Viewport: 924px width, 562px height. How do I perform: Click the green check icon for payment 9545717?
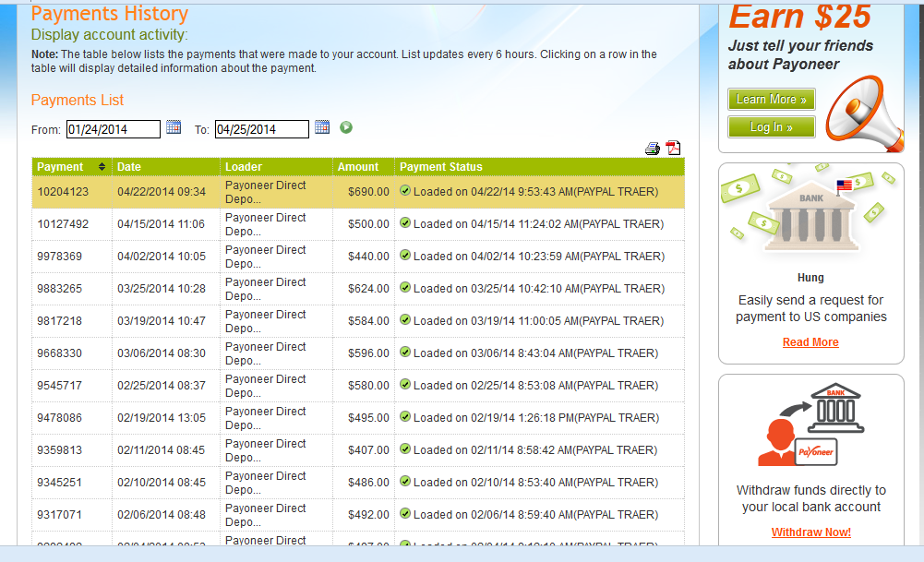pyautogui.click(x=405, y=385)
